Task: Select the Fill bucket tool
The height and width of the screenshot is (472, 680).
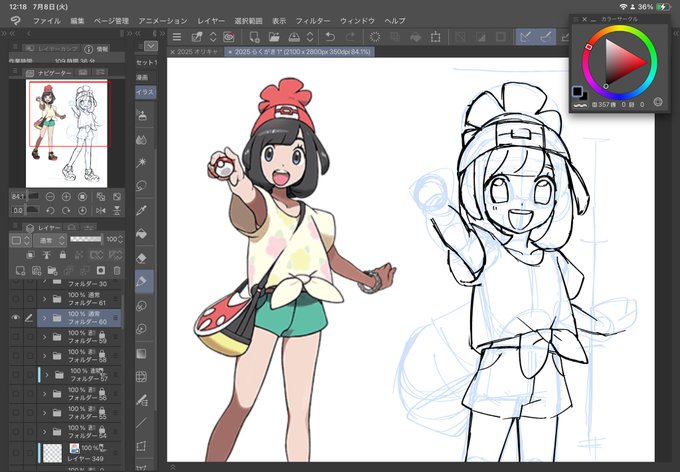Action: [141, 235]
